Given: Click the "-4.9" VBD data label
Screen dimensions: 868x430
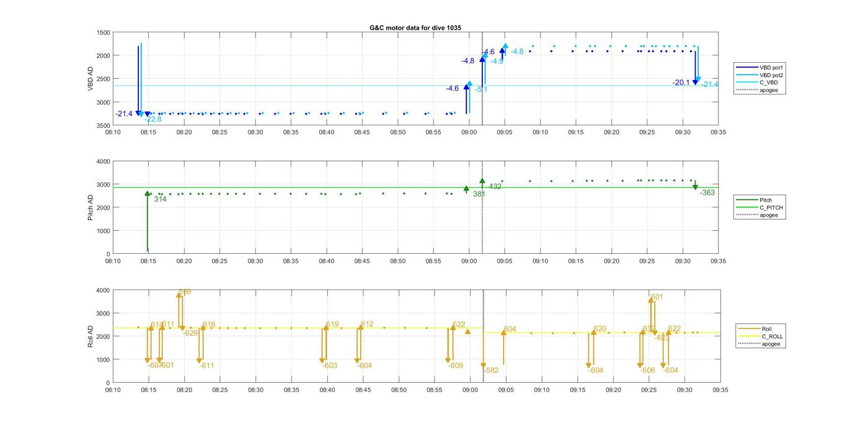Looking at the screenshot, I should 497,61.
